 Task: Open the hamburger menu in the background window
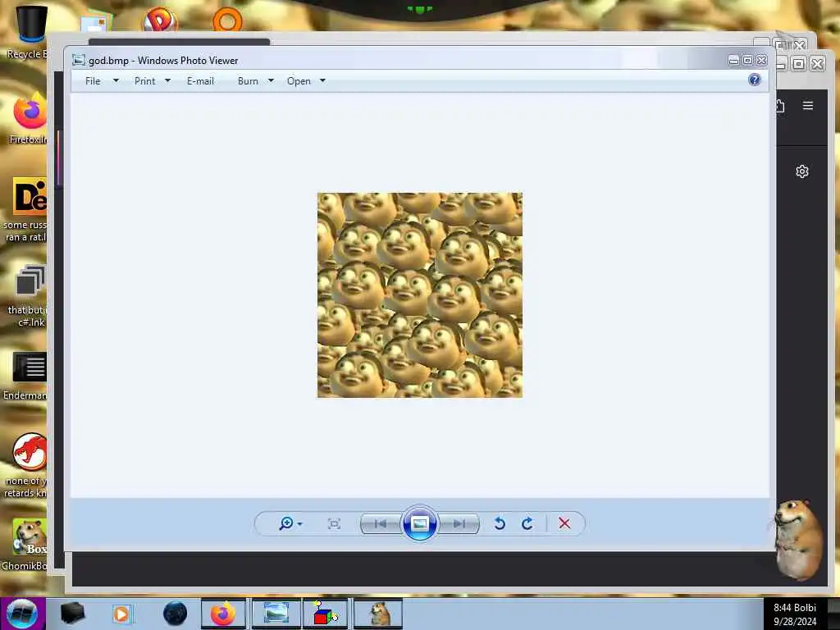pyautogui.click(x=808, y=106)
